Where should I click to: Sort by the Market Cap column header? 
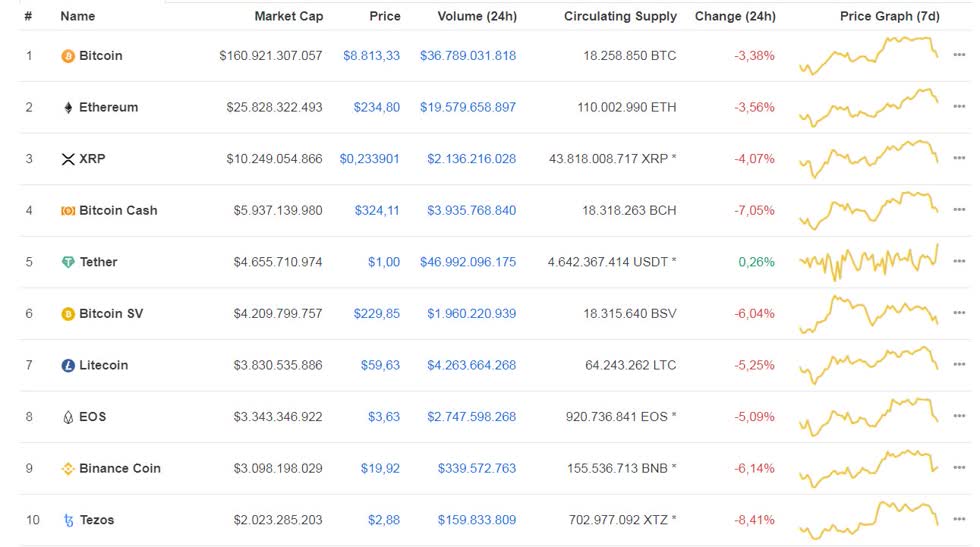(x=289, y=16)
